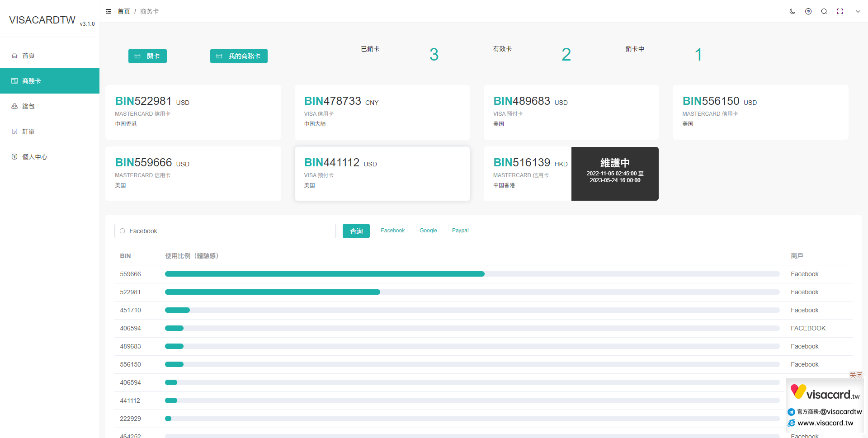868x438 pixels.
Task: Select the BIN522981 USD card
Action: [193, 112]
